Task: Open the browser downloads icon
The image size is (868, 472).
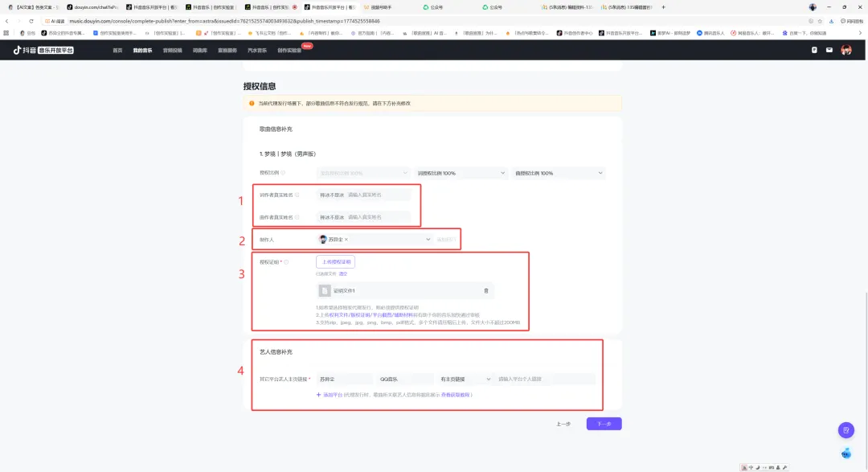Action: (831, 21)
